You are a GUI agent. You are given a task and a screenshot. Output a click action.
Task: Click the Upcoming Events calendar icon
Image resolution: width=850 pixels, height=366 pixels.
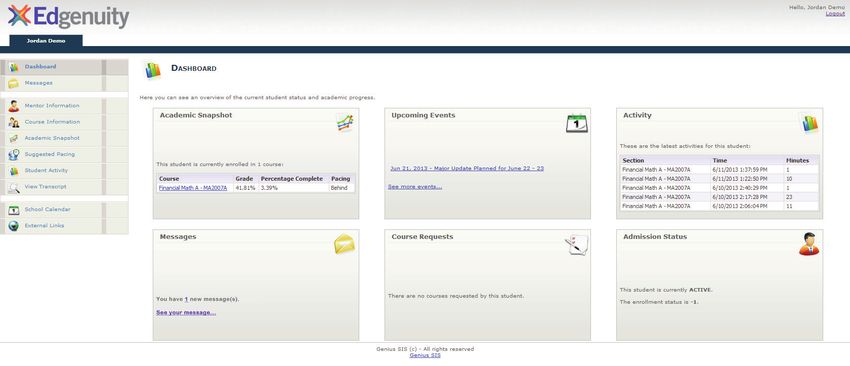(577, 123)
